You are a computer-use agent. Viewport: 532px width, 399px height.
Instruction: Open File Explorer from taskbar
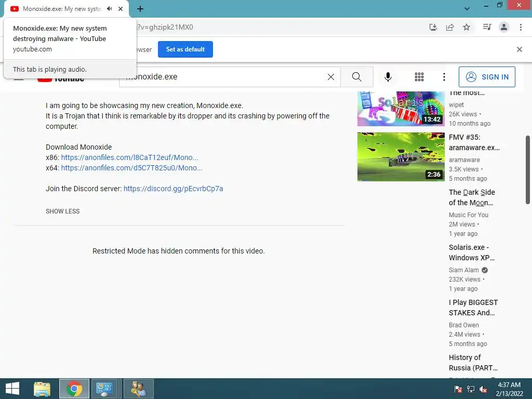coord(42,389)
